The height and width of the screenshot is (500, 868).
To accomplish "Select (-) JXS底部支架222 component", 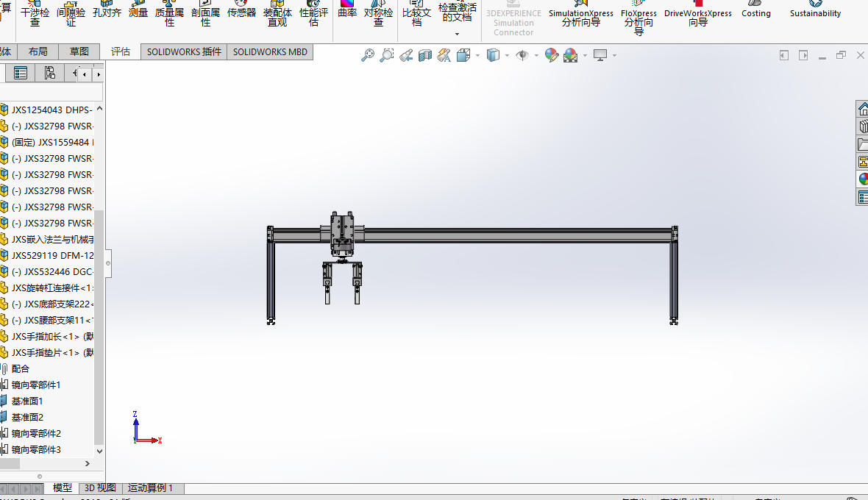I will click(x=48, y=304).
